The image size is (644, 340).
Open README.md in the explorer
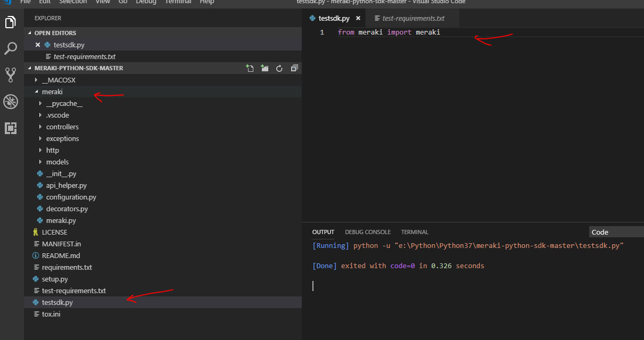pyautogui.click(x=61, y=255)
